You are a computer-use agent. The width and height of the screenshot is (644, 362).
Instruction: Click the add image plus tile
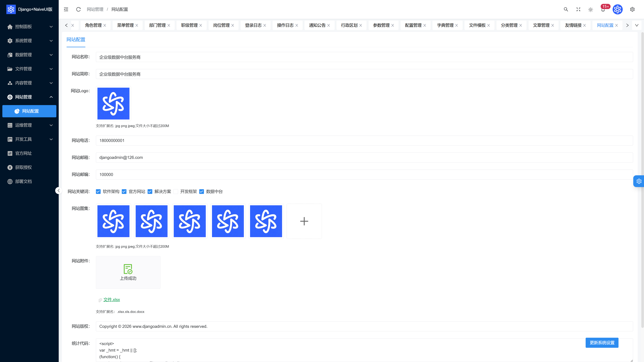click(304, 221)
